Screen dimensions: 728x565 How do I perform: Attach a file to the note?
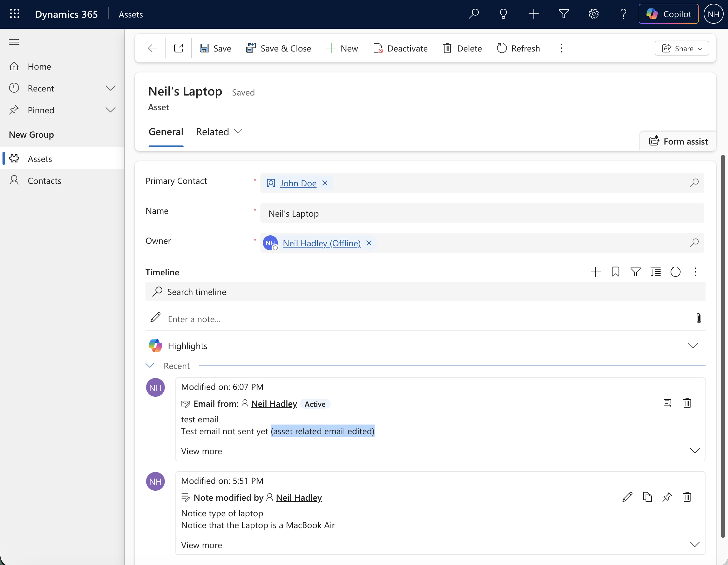tap(699, 318)
